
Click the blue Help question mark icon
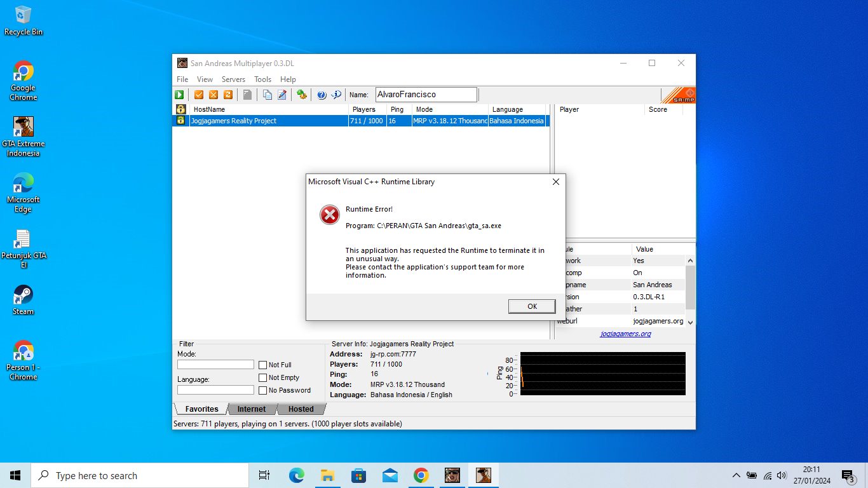pos(322,95)
